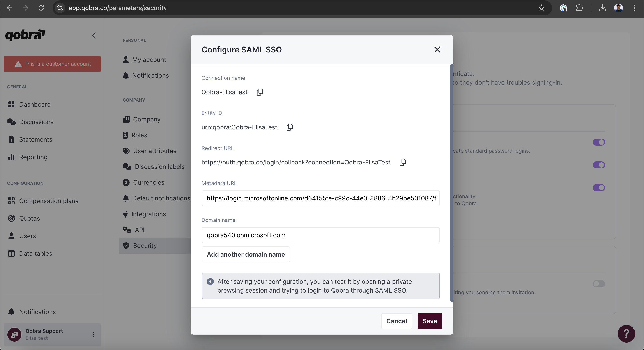The height and width of the screenshot is (350, 644).
Task: Select the Security settings item
Action: click(155, 246)
